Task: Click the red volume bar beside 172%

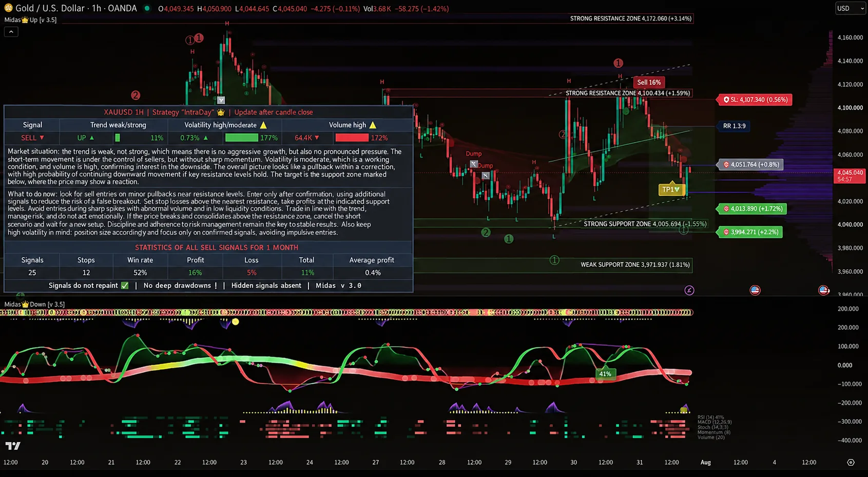Action: pyautogui.click(x=352, y=138)
